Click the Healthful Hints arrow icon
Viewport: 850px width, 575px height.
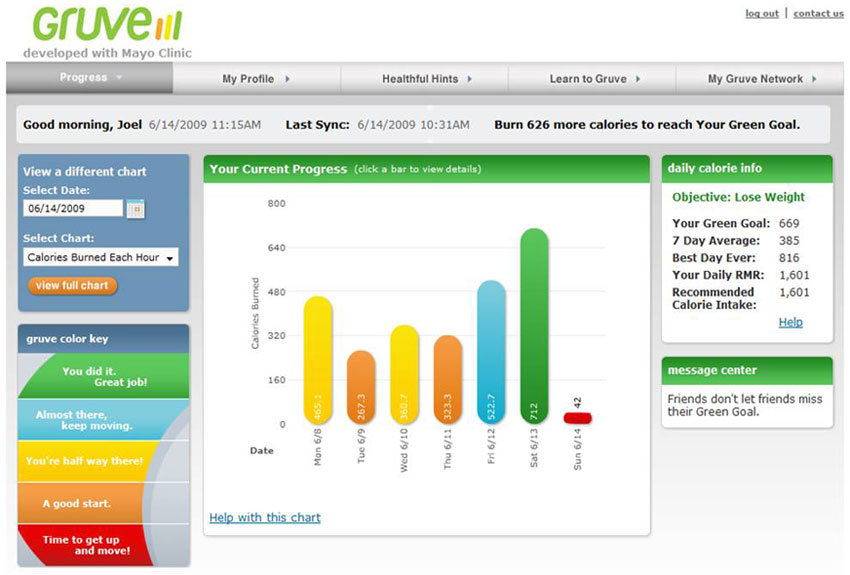[x=469, y=79]
